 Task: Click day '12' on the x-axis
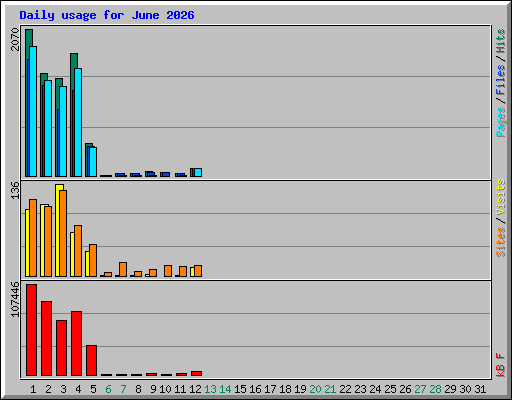point(195,389)
